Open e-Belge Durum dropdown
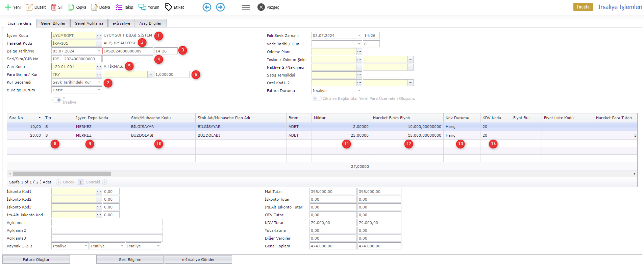Screen dimensions: 644x266 click(x=99, y=90)
